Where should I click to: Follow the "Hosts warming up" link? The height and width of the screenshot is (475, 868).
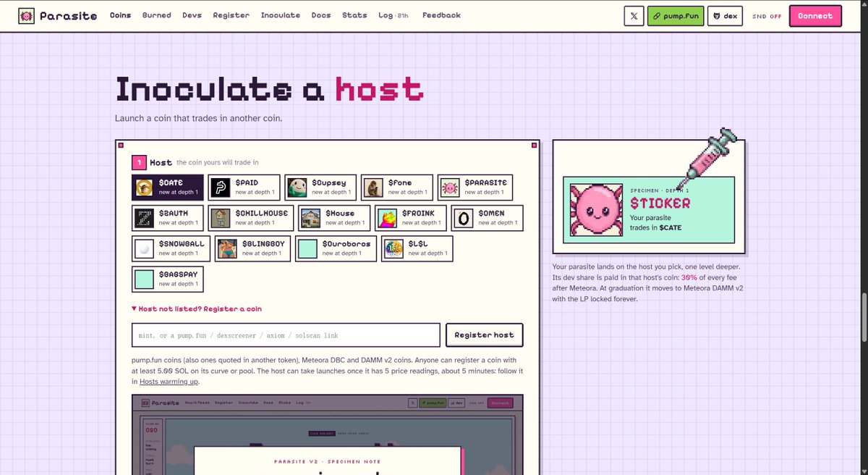click(x=169, y=382)
